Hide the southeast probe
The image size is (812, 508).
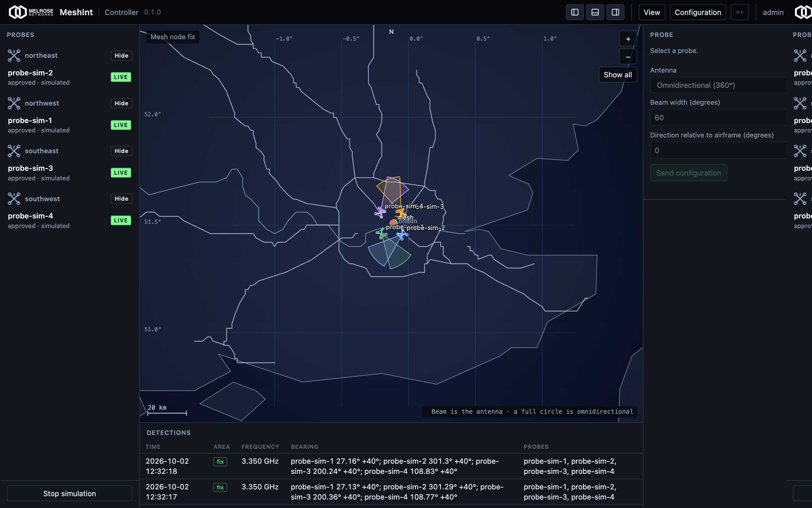[121, 151]
